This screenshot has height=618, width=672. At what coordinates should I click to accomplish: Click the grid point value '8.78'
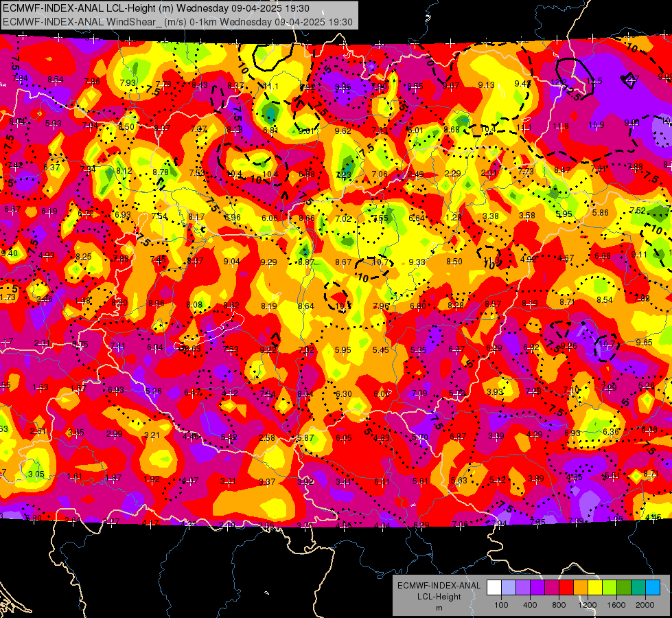pyautogui.click(x=161, y=172)
